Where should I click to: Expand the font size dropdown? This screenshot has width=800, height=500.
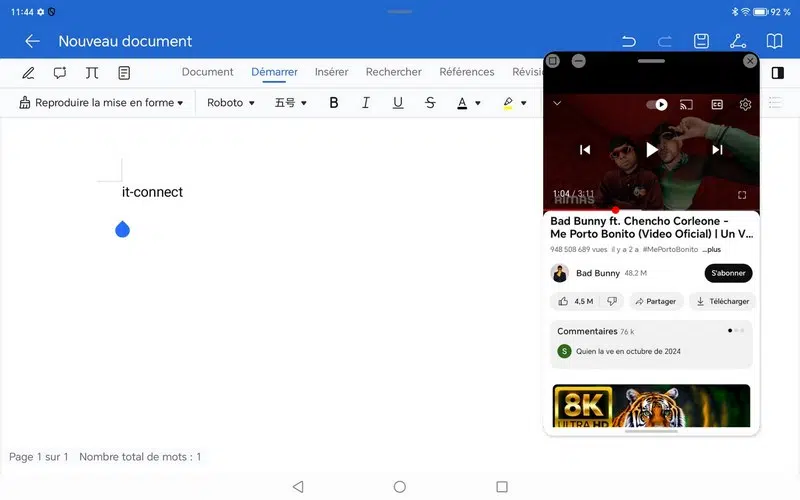291,103
